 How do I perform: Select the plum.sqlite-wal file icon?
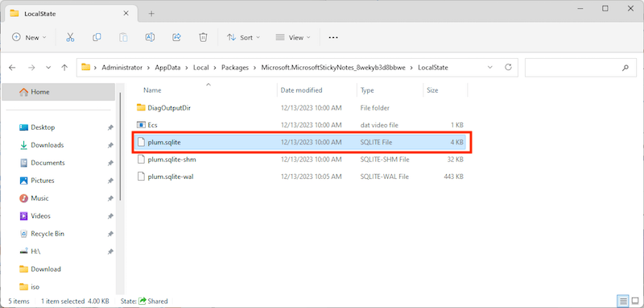coord(141,177)
